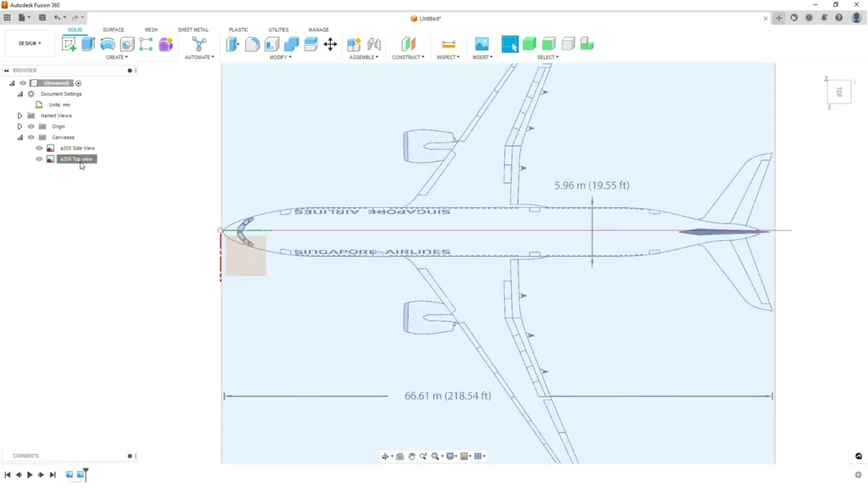Click the Redo arrow
Screen dimensions: 868x488
click(x=75, y=18)
